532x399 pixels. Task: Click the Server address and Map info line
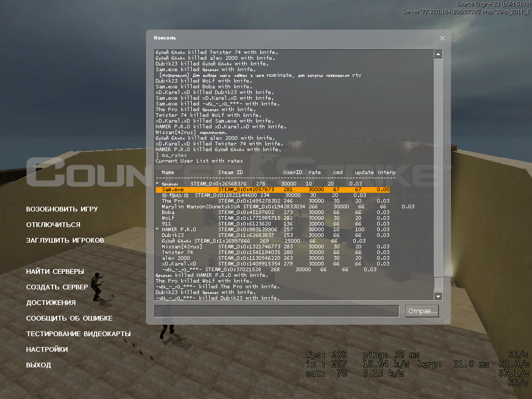pos(467,11)
